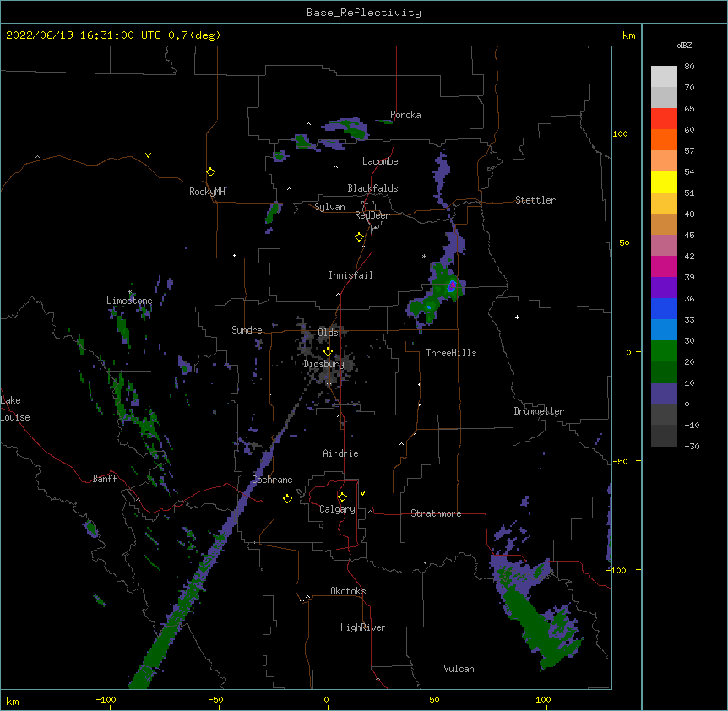
Task: Click the yellow diamond marker south of RedDeer
Action: click(359, 237)
